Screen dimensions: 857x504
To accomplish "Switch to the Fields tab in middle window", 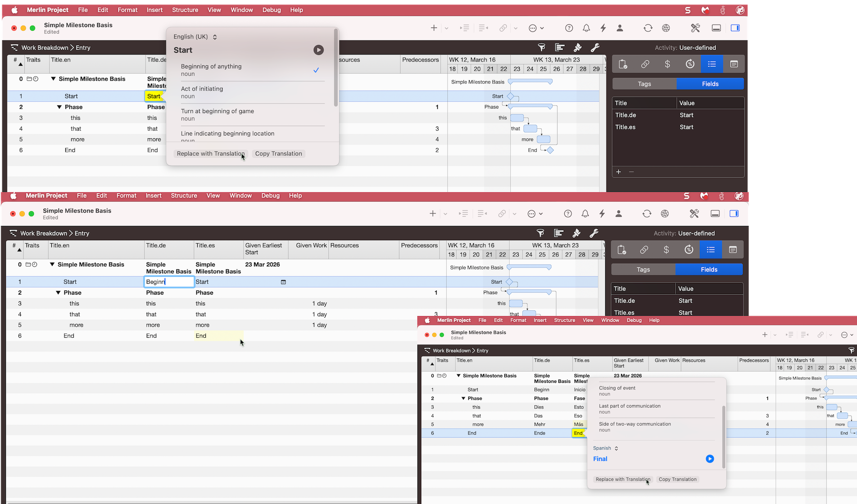I will [709, 269].
